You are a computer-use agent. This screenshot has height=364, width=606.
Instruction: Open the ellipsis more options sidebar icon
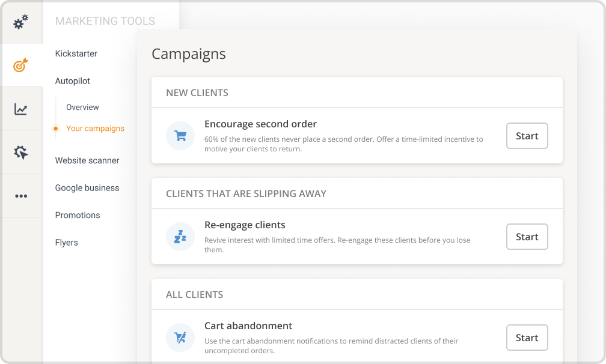(x=20, y=195)
